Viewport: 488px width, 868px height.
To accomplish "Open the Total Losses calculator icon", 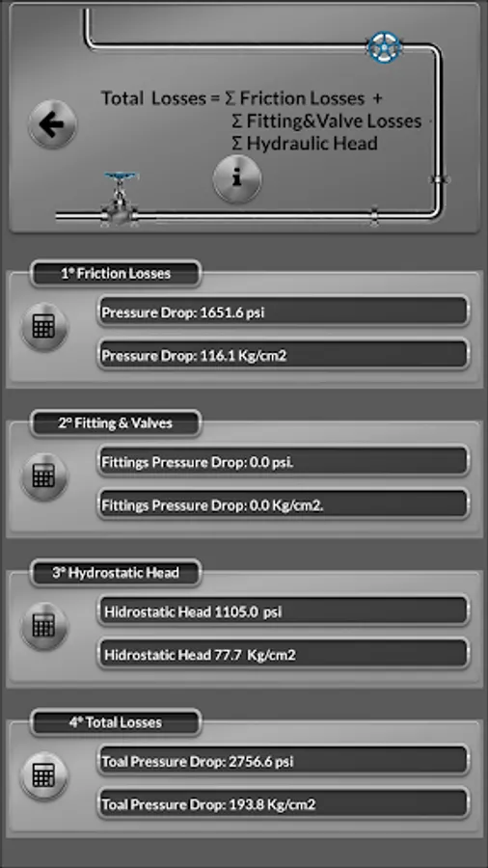I will (44, 775).
